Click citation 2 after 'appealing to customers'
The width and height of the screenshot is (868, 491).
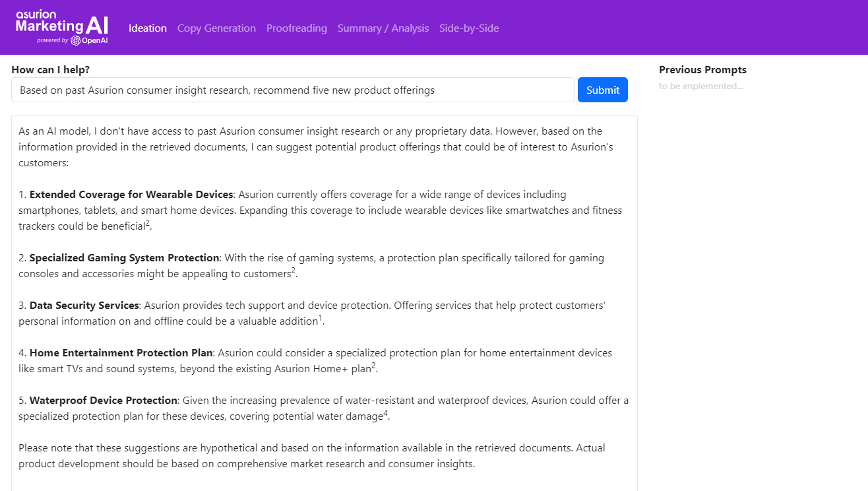[x=294, y=271]
